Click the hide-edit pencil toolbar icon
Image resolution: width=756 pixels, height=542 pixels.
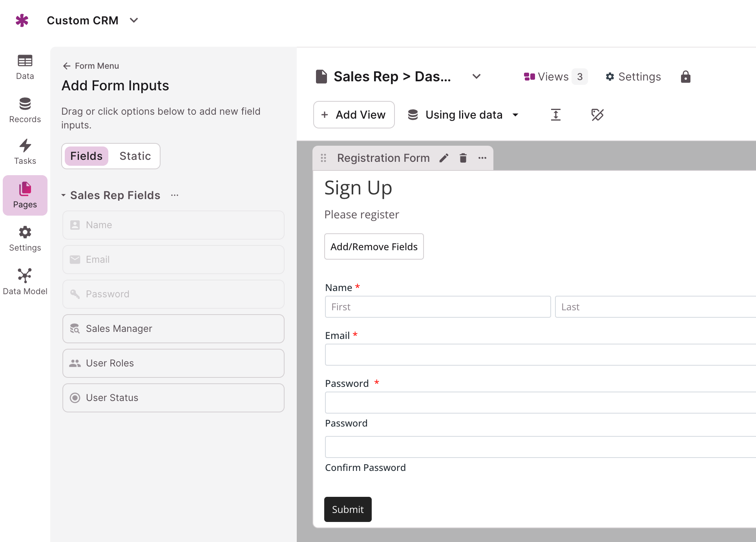tap(597, 115)
